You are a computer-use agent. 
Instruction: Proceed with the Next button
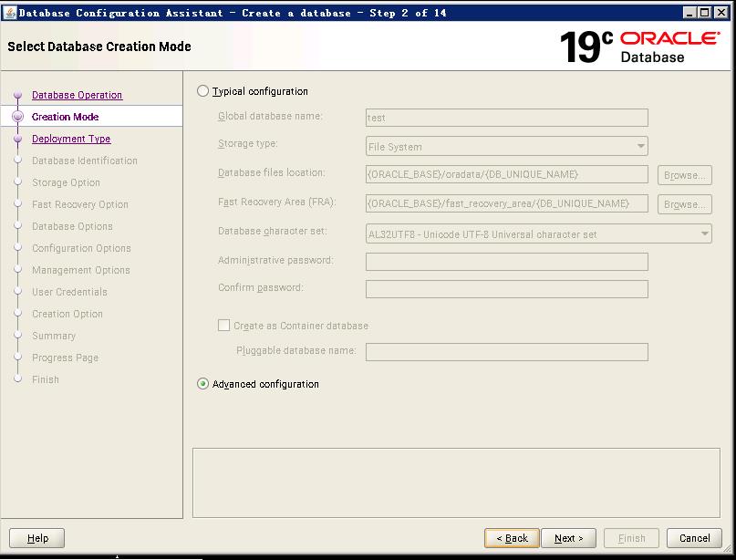pos(568,538)
